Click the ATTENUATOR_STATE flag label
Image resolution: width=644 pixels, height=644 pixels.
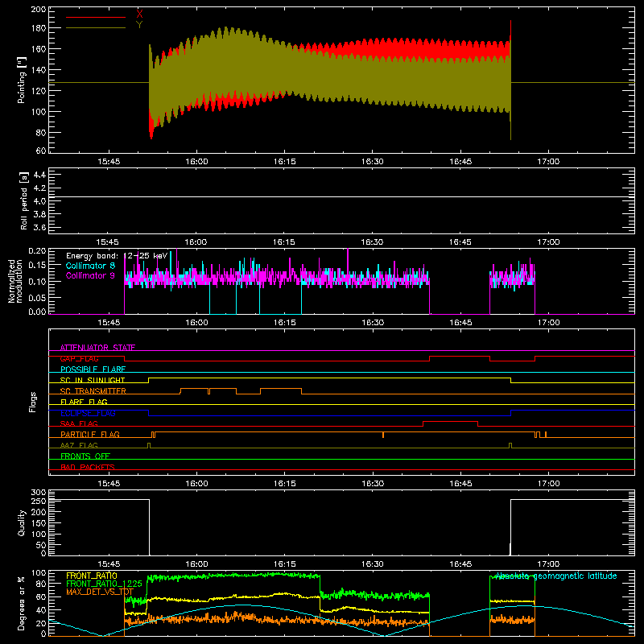pos(97,348)
